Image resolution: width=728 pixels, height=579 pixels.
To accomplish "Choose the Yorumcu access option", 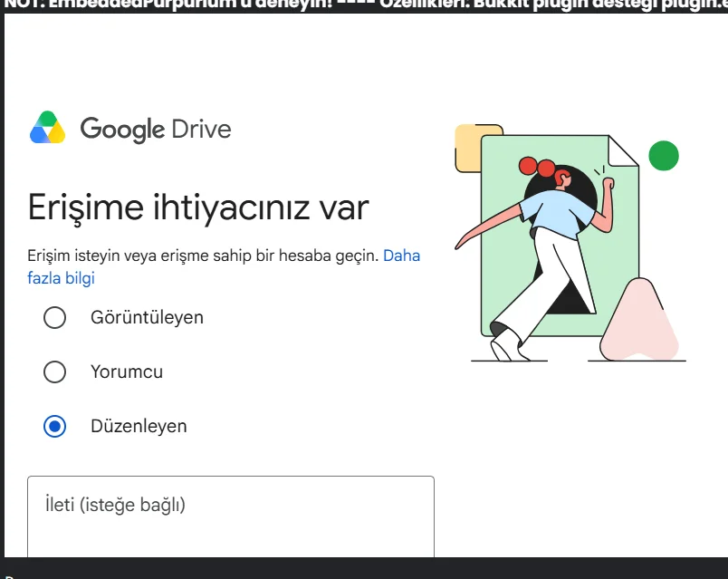I will (x=55, y=372).
